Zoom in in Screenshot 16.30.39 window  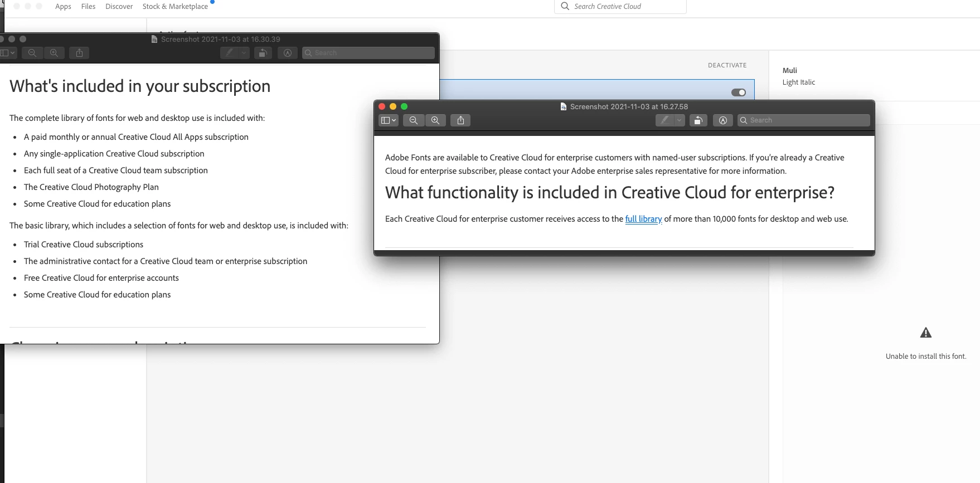click(54, 53)
